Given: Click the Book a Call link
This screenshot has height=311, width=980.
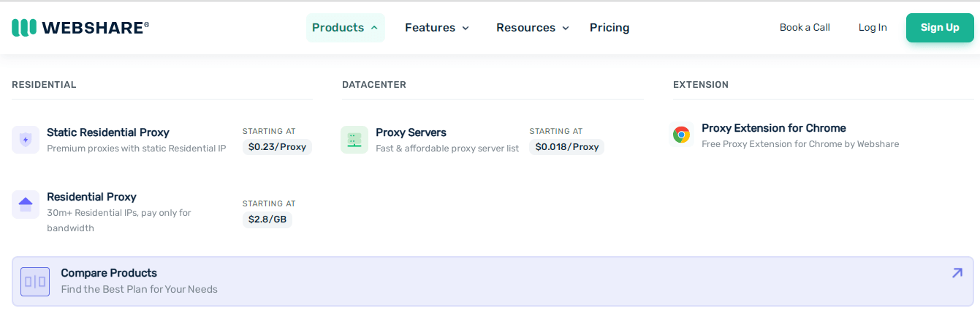Looking at the screenshot, I should (x=805, y=28).
